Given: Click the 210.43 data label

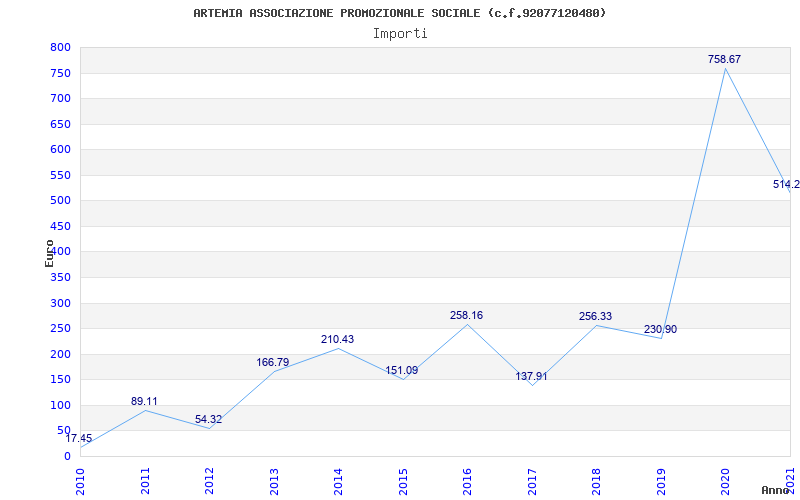Looking at the screenshot, I should click(337, 340).
